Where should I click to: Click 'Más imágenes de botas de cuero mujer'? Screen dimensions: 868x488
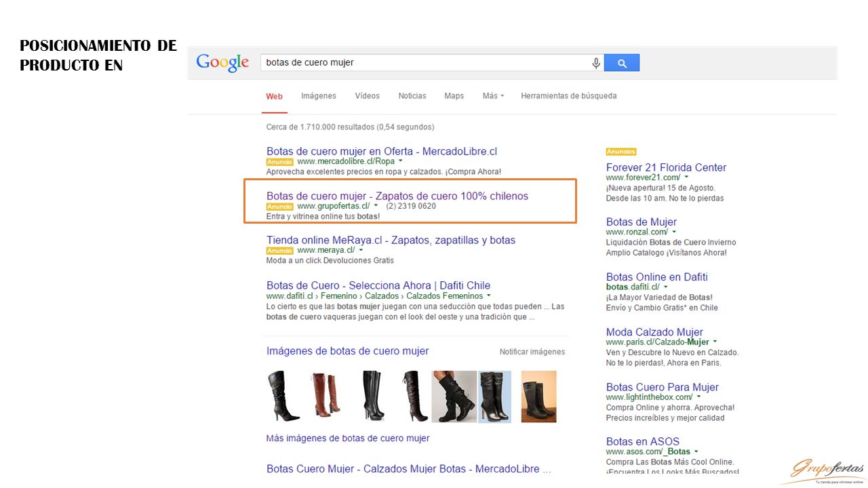click(348, 439)
